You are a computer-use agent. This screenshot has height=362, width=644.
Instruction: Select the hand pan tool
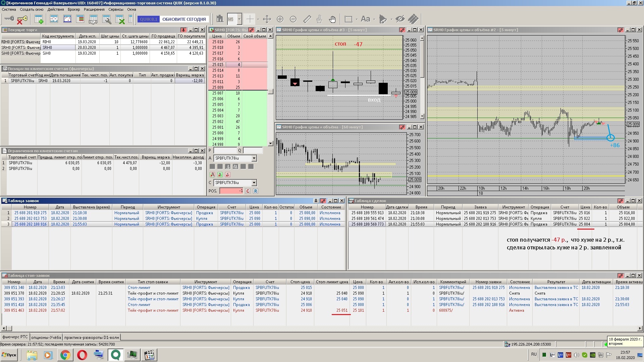(x=332, y=19)
